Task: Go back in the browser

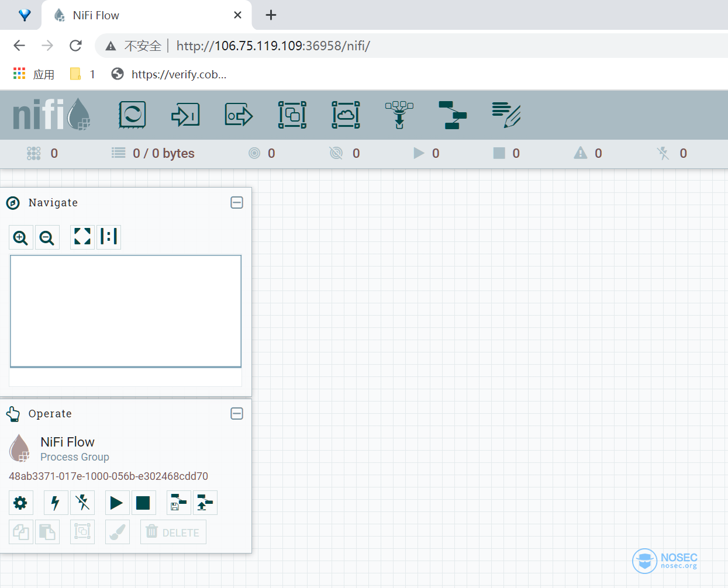Action: tap(19, 46)
